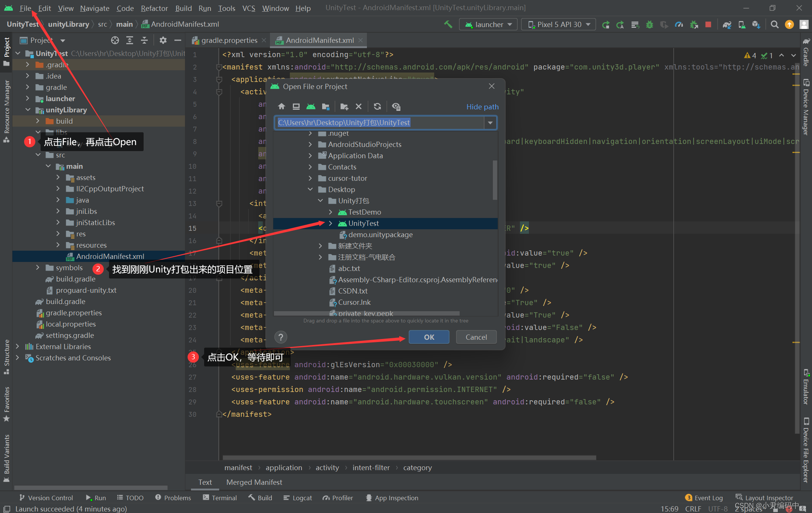The height and width of the screenshot is (513, 812).
Task: Go to Home directory in dialog
Action: pyautogui.click(x=282, y=107)
